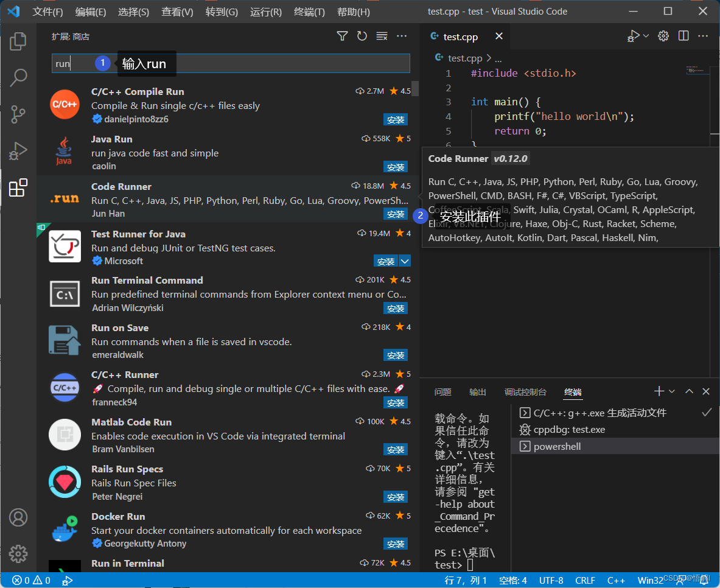Screen dimensions: 720x588
Task: Open editor more actions ellipsis
Action: (703, 36)
